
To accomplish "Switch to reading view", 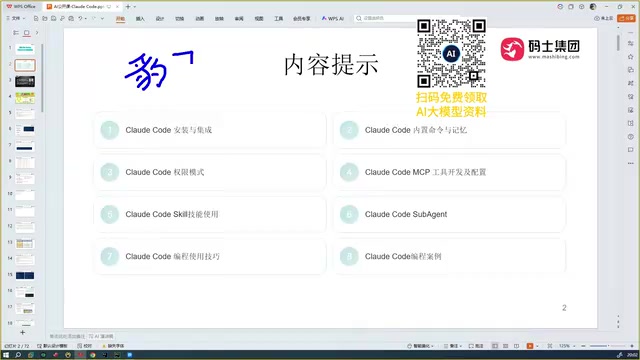I will click(x=517, y=346).
